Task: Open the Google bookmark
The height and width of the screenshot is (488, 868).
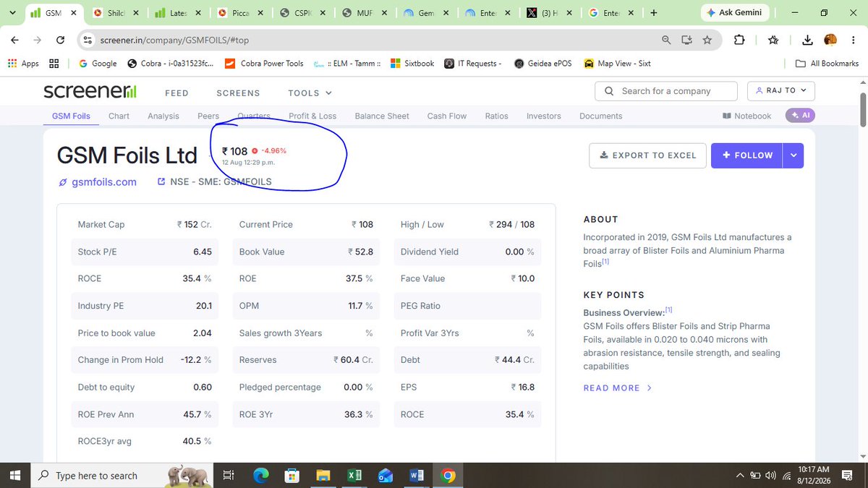Action: 98,64
